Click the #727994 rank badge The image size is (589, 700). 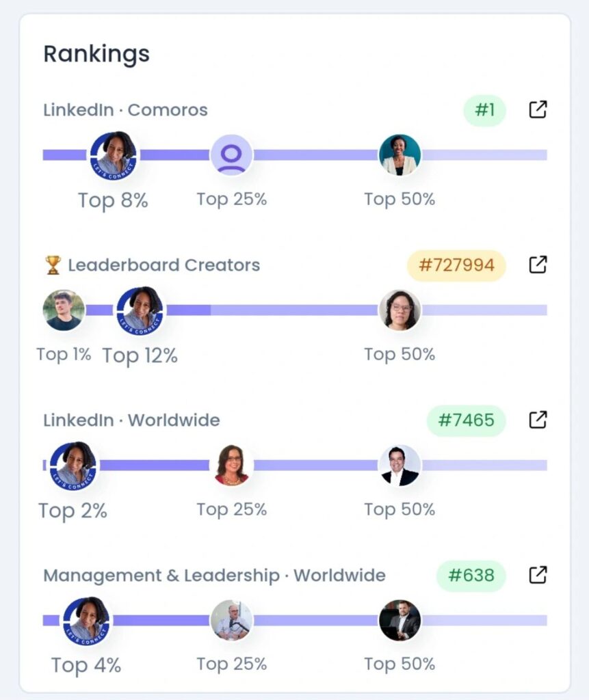[x=456, y=265]
